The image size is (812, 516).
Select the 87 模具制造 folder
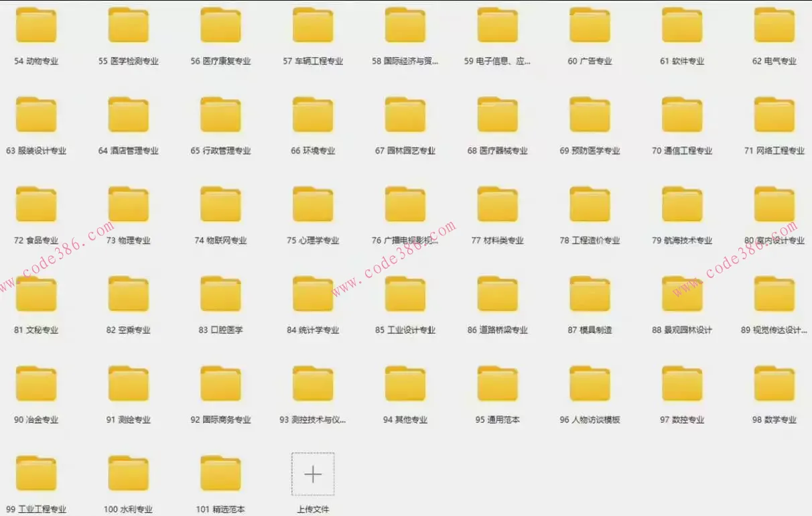tap(589, 294)
